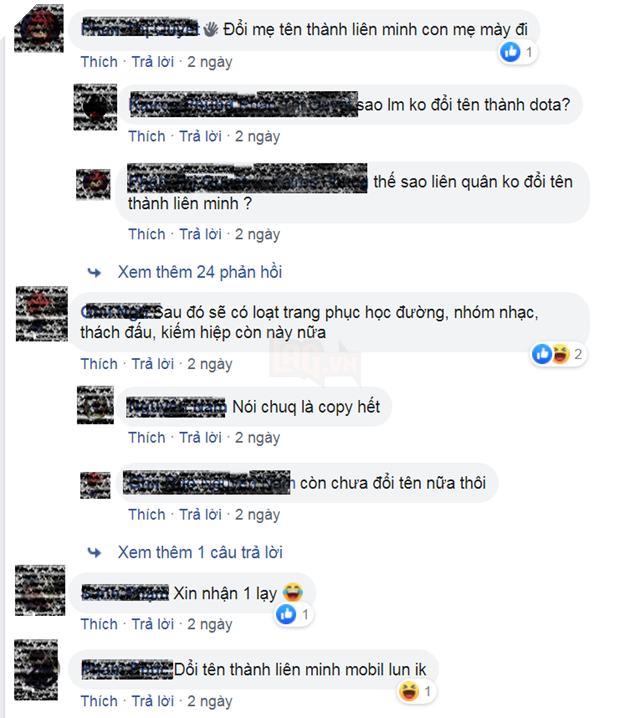Click "Trả lời" under the "copy hết" comment

tap(200, 437)
